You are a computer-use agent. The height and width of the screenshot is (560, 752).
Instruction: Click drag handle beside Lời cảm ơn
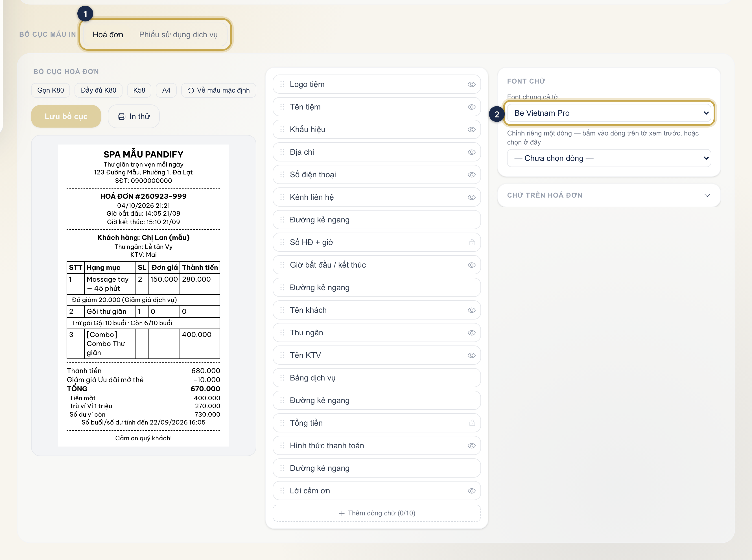pyautogui.click(x=282, y=491)
